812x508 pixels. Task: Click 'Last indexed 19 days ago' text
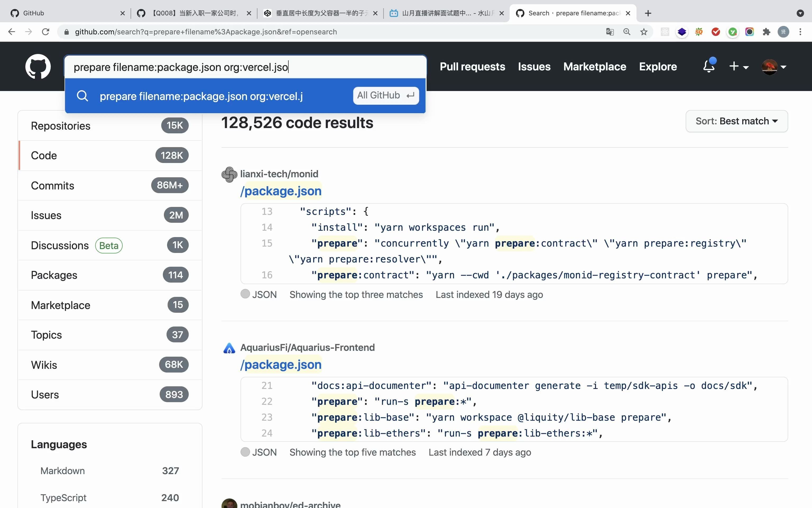[489, 295]
